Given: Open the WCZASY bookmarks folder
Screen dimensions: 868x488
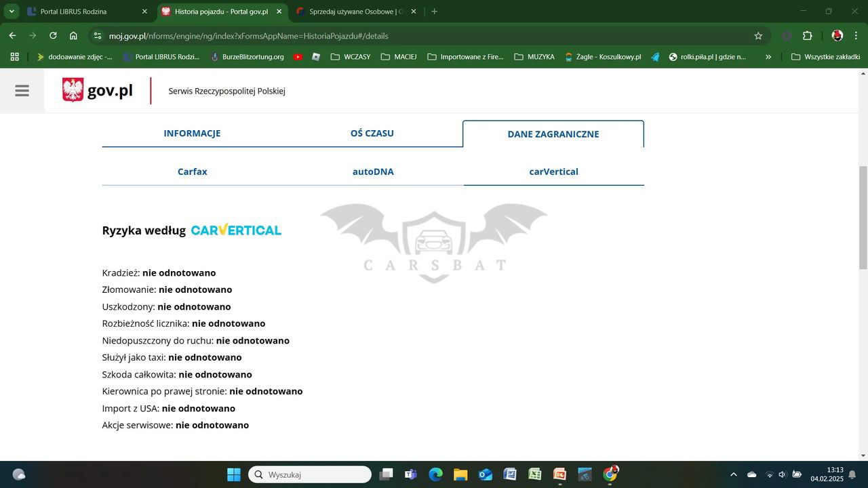Looking at the screenshot, I should 351,57.
